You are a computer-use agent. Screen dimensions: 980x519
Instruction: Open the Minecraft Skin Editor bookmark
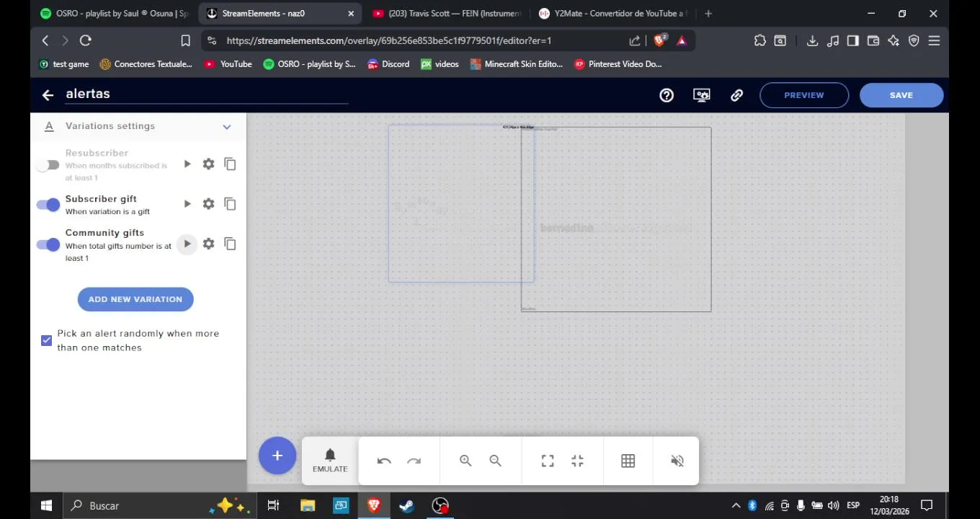coord(516,64)
